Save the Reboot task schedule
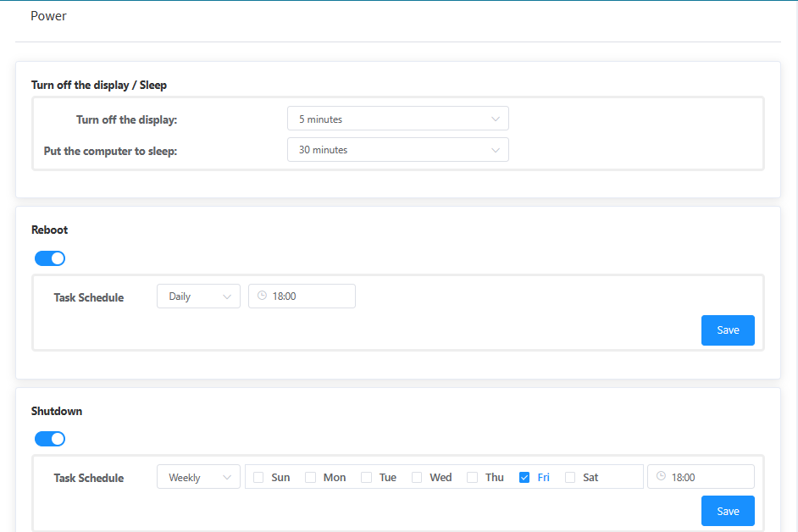This screenshot has height=532, width=798. click(x=728, y=330)
